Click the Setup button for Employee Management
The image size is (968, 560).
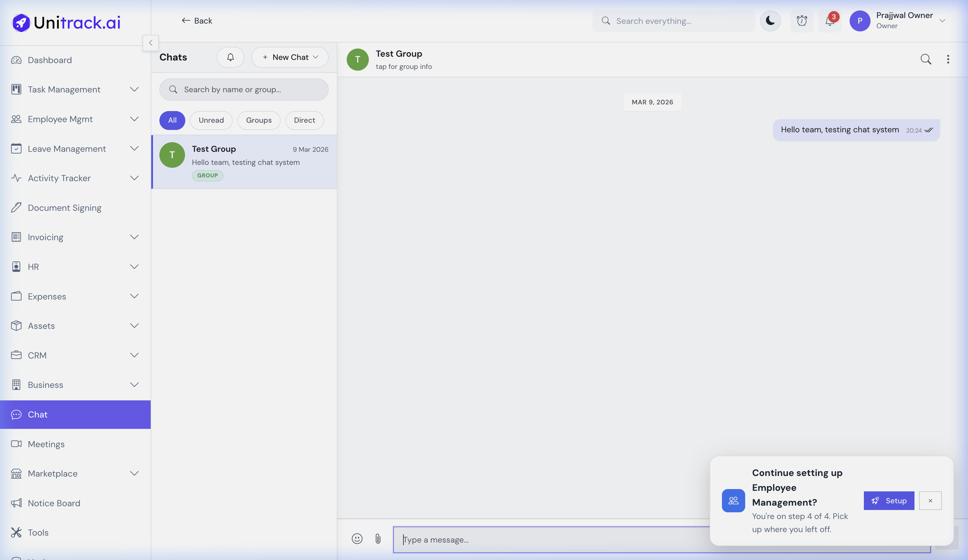(x=889, y=500)
